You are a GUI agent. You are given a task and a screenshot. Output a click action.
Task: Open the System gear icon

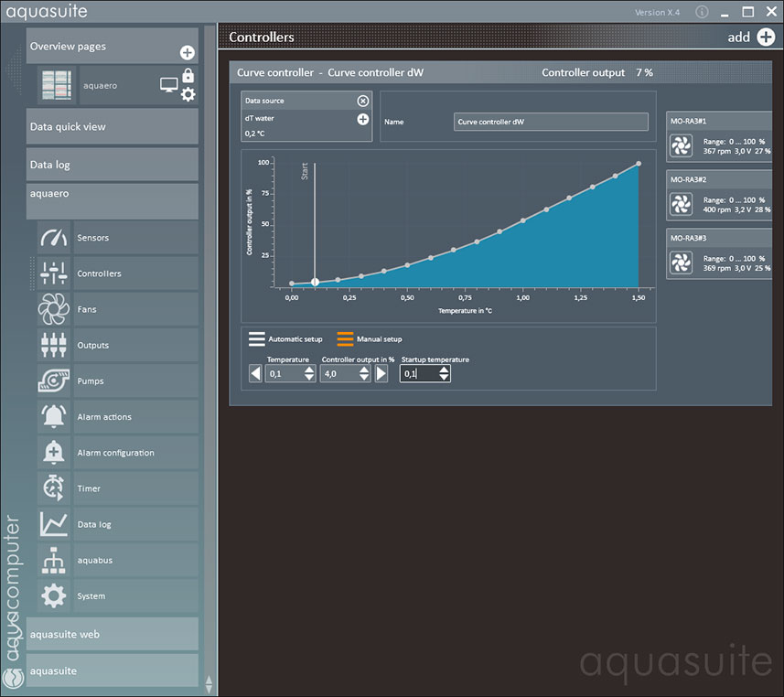click(x=53, y=595)
